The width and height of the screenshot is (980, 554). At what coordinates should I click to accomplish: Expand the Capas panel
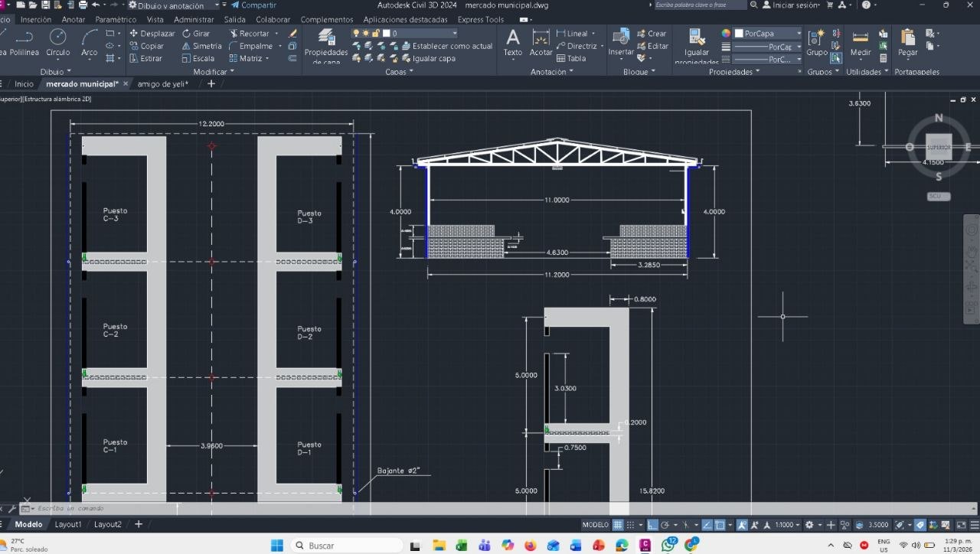tap(399, 72)
